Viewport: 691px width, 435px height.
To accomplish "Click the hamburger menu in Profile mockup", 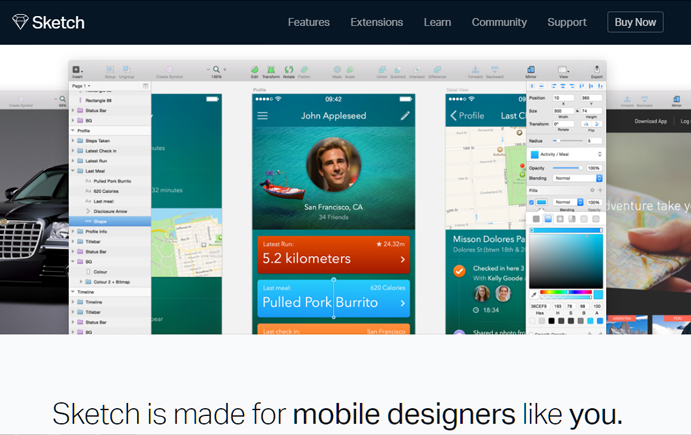I will point(263,116).
